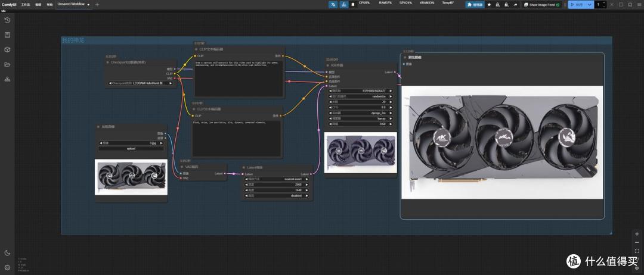644x275 pixels.
Task: Open the karras scheduler selector
Action: coord(361,118)
